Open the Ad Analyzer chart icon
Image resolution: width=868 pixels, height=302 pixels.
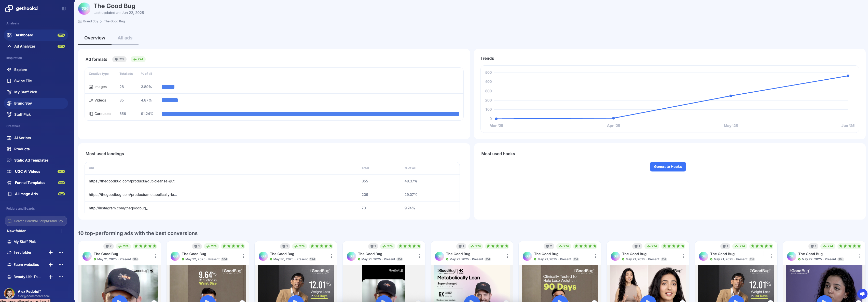9,47
